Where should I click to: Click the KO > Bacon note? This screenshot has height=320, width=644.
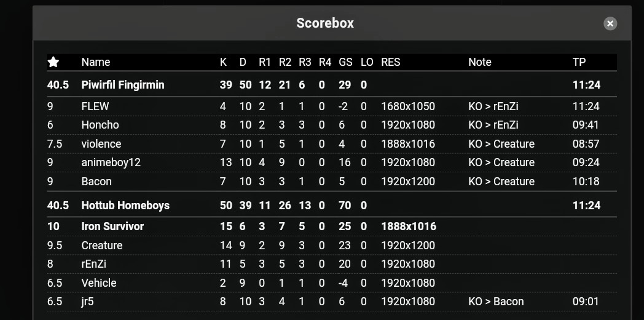click(x=496, y=302)
